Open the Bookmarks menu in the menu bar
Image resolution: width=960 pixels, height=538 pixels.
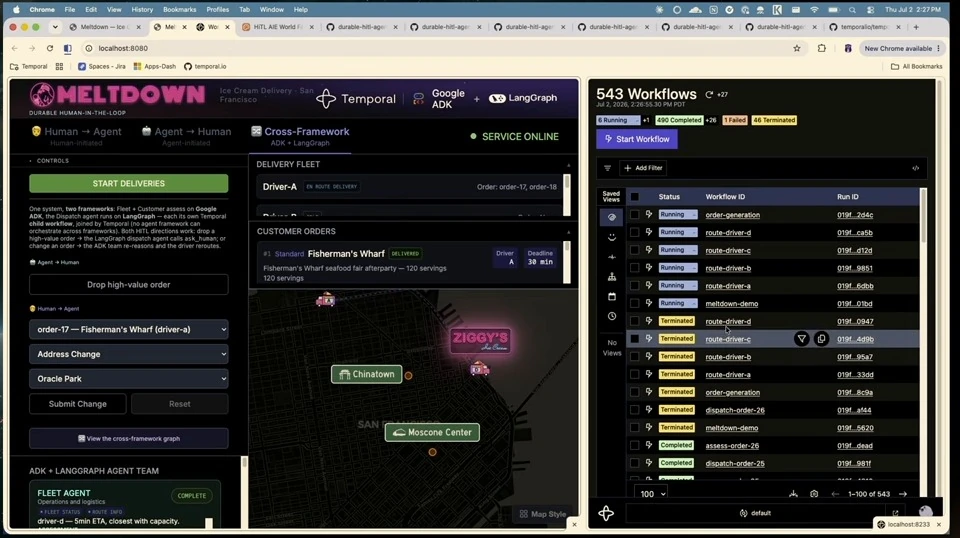pyautogui.click(x=179, y=10)
